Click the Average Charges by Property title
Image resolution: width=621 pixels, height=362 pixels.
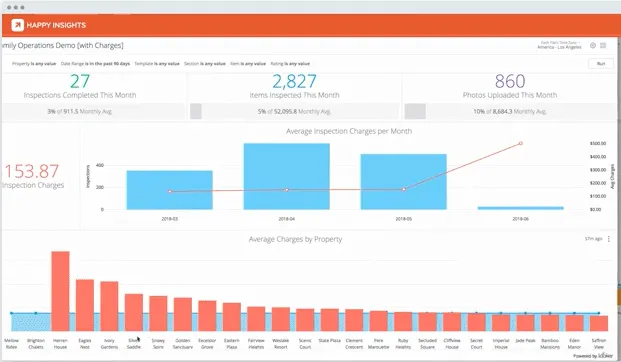click(x=295, y=239)
